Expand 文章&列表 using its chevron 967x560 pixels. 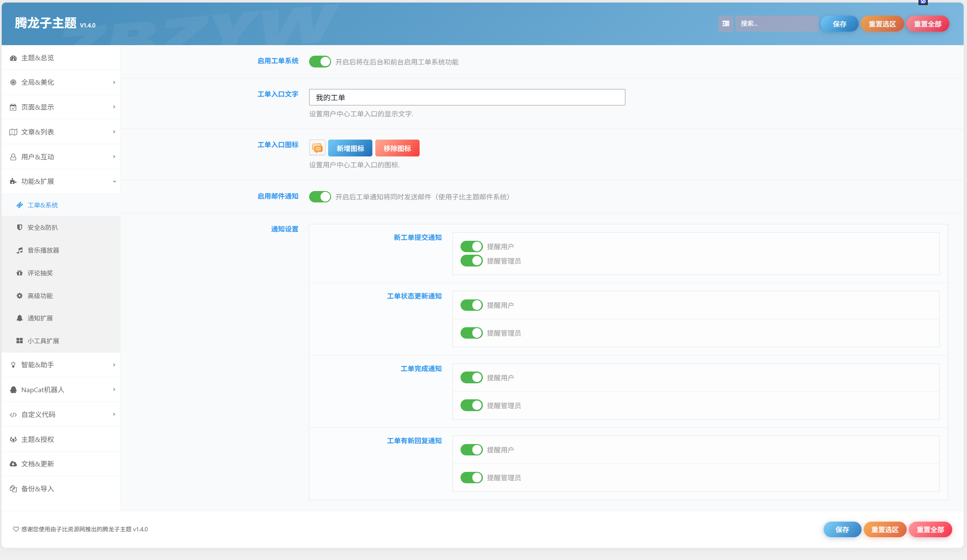click(114, 132)
